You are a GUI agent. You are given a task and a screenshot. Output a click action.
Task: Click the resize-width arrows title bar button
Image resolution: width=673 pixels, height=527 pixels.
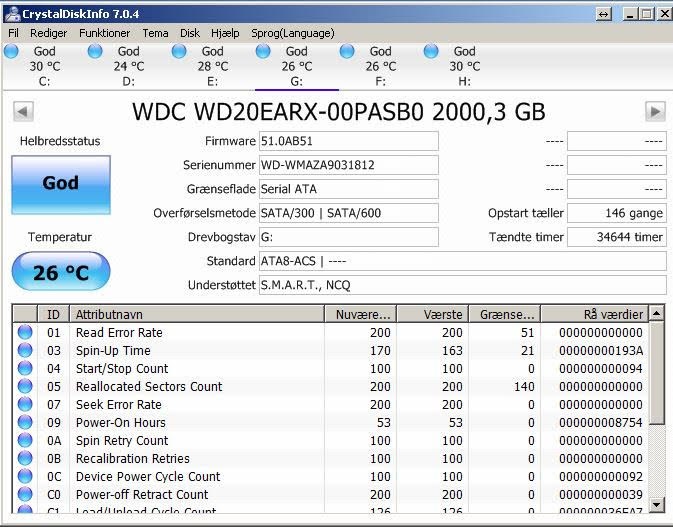click(603, 14)
